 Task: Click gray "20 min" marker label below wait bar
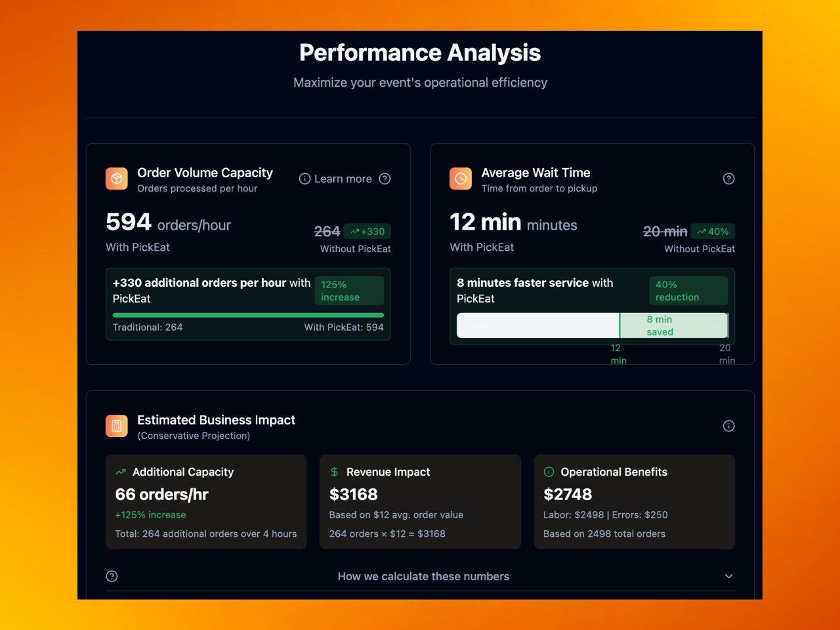click(726, 354)
